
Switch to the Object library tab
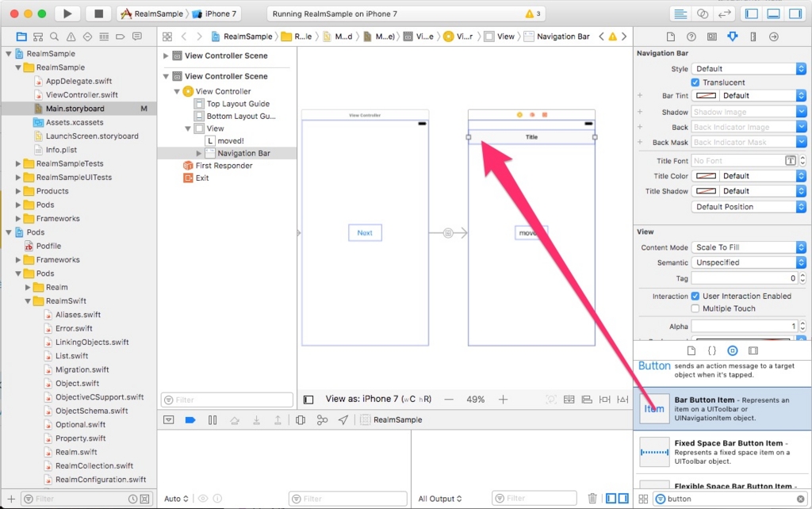pos(732,350)
